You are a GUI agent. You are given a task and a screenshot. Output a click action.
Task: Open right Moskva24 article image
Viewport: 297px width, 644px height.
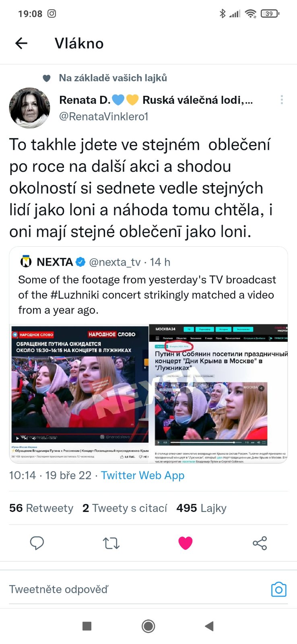pyautogui.click(x=219, y=393)
